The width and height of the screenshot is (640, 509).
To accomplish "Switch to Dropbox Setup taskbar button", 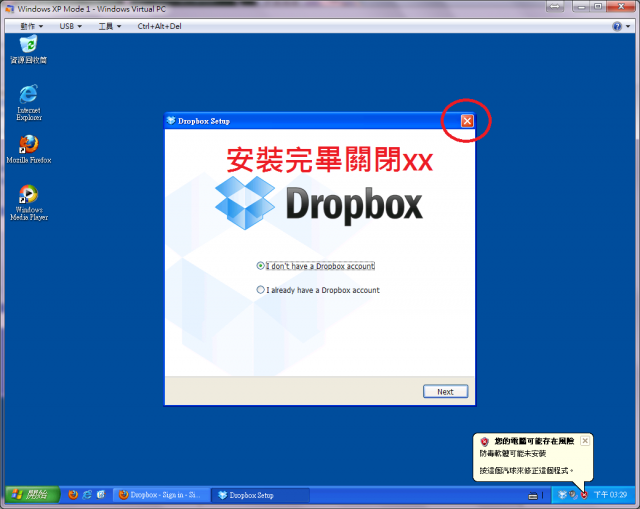I will coord(260,495).
